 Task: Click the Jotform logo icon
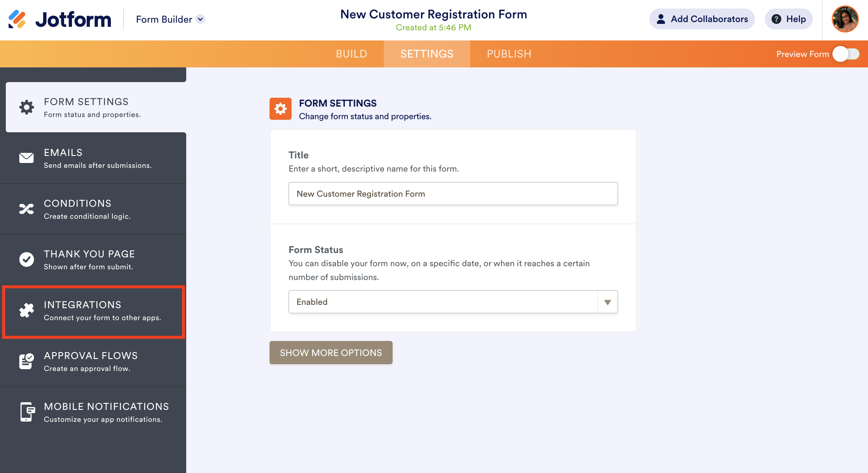pyautogui.click(x=17, y=19)
